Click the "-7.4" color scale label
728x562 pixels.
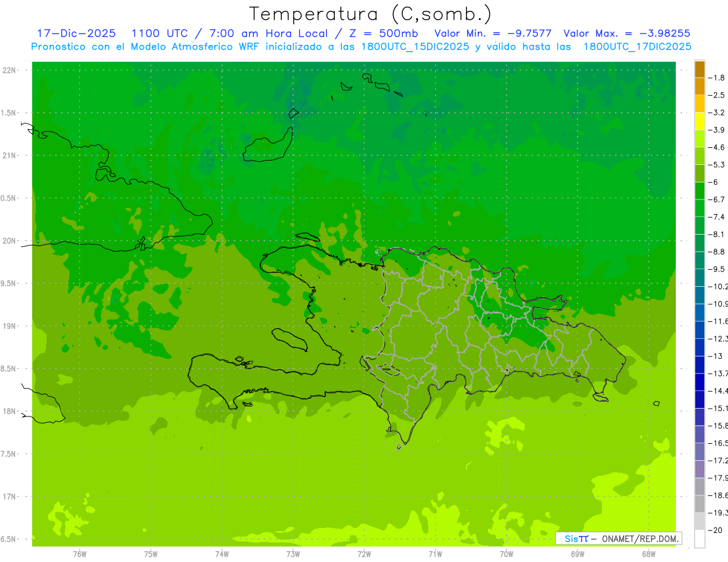point(717,217)
